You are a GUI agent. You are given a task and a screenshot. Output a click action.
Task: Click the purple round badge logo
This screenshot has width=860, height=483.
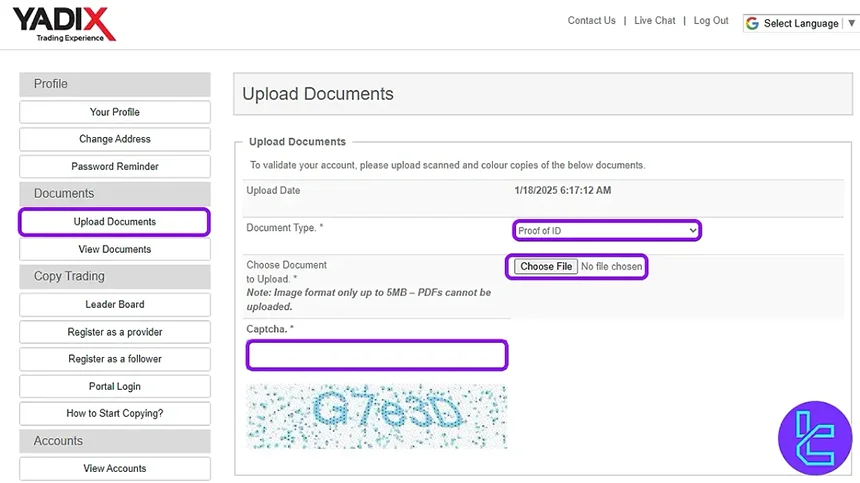(817, 438)
